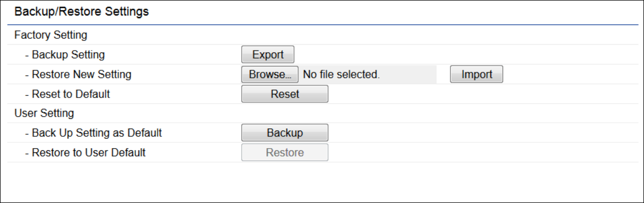Click the Export button for Backup Setting

[x=268, y=54]
